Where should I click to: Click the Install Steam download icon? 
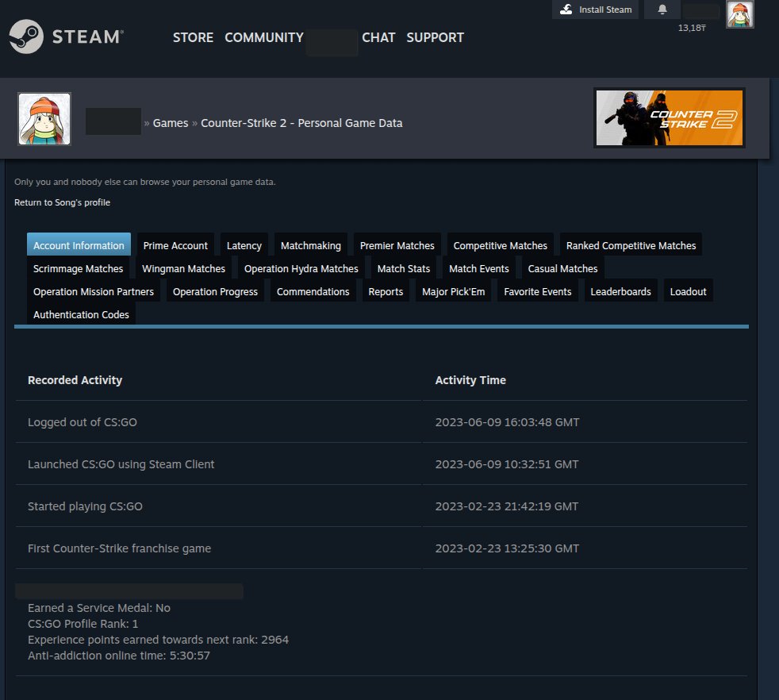(x=566, y=10)
